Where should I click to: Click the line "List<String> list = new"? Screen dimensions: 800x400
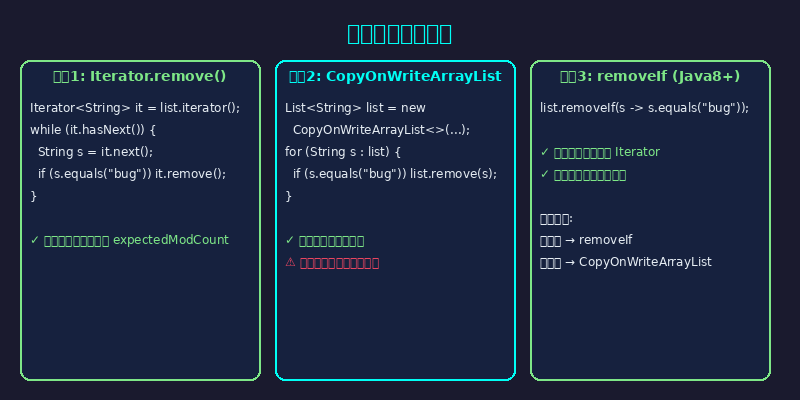pos(355,108)
